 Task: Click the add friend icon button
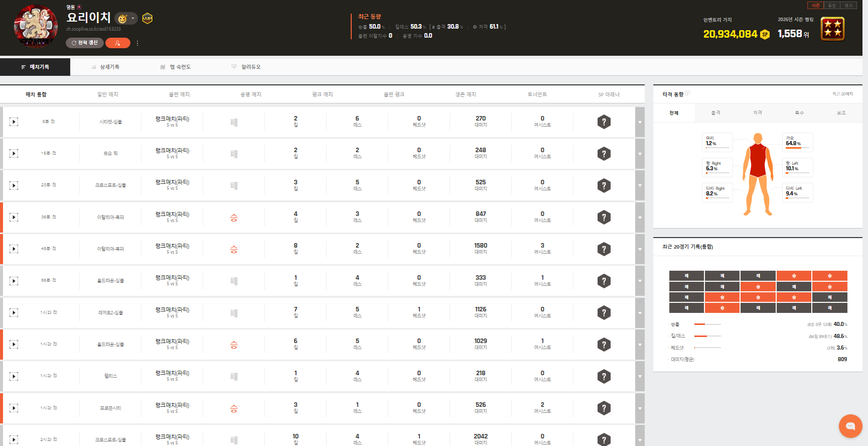tap(117, 43)
